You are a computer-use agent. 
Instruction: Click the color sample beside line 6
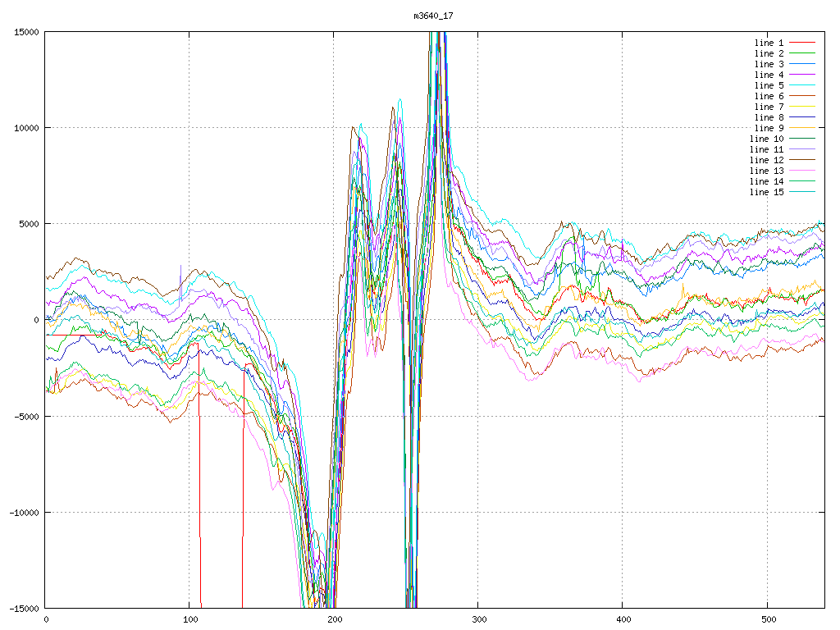(802, 96)
